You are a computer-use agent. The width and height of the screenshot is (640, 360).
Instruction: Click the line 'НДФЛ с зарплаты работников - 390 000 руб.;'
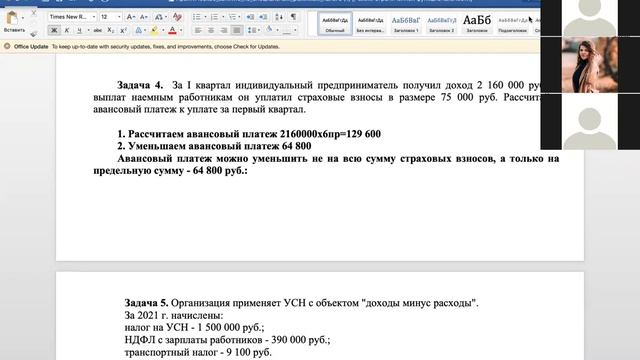[x=227, y=340]
